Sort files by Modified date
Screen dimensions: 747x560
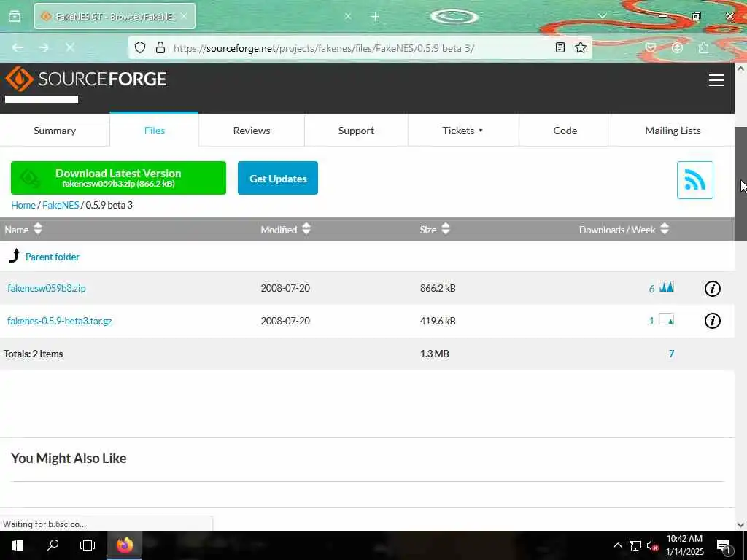point(285,230)
